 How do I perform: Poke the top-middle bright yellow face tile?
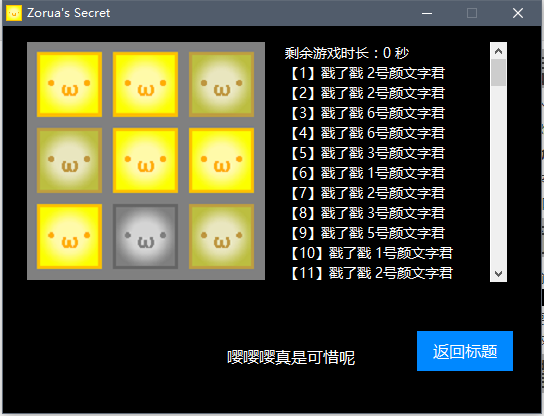pyautogui.click(x=145, y=84)
